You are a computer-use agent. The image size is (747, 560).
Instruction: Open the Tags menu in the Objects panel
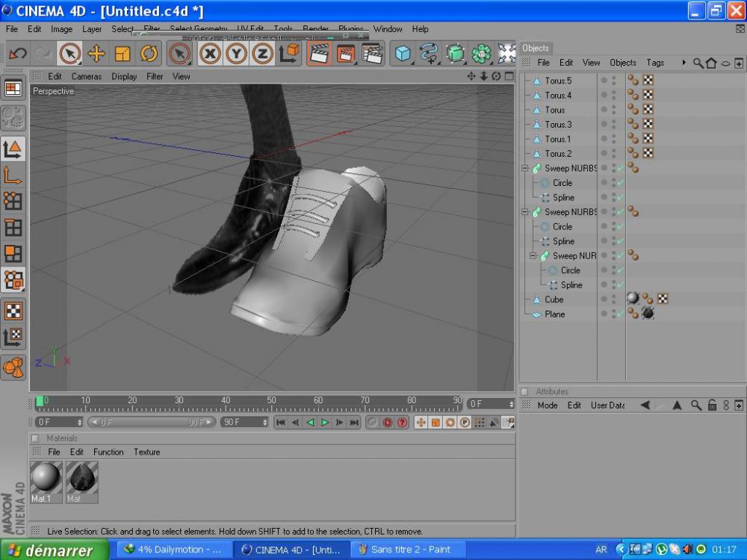click(655, 63)
